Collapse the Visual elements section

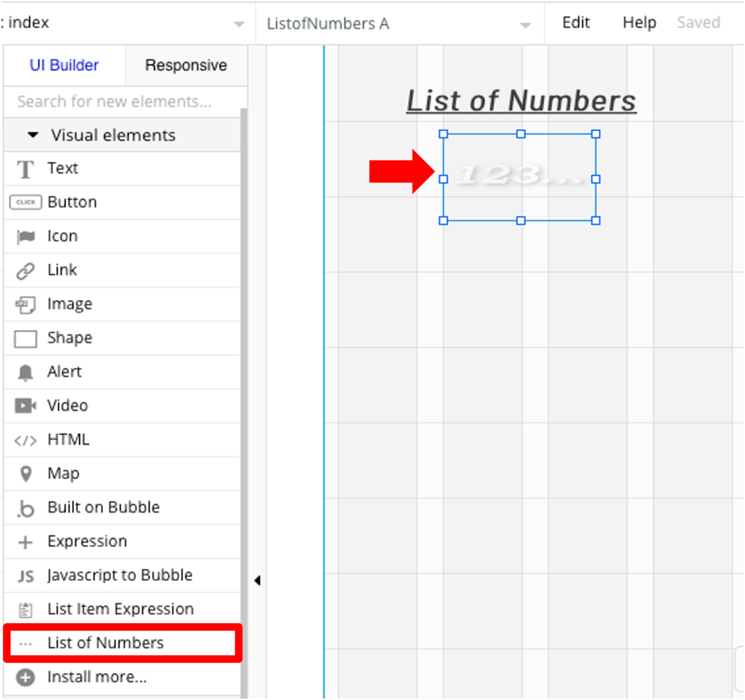[33, 135]
